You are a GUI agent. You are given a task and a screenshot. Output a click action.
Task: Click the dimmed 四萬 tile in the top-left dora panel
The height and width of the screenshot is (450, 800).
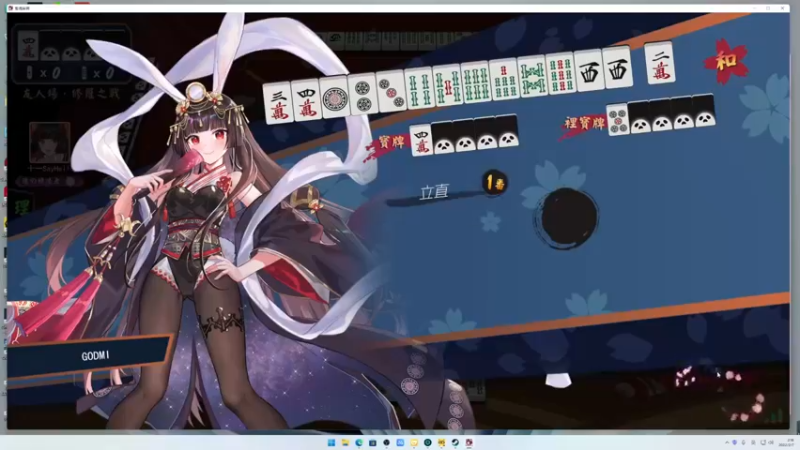(x=28, y=46)
